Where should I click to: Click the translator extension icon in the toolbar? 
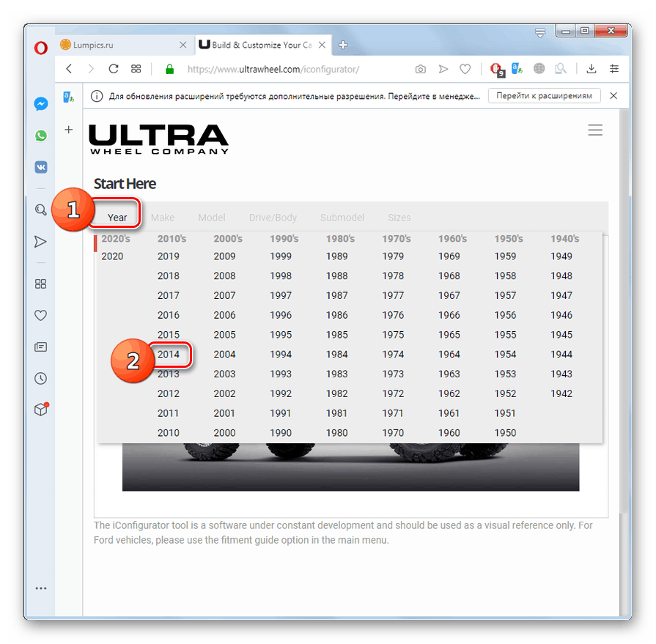[517, 68]
